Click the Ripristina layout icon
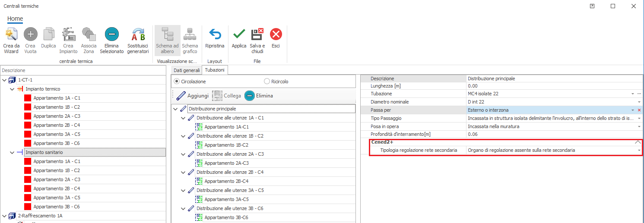Screen dimensions: 644x223 [x=215, y=35]
